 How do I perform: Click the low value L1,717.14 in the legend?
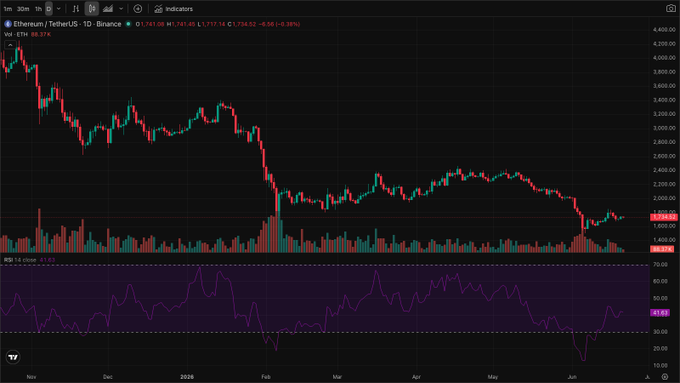[211, 24]
